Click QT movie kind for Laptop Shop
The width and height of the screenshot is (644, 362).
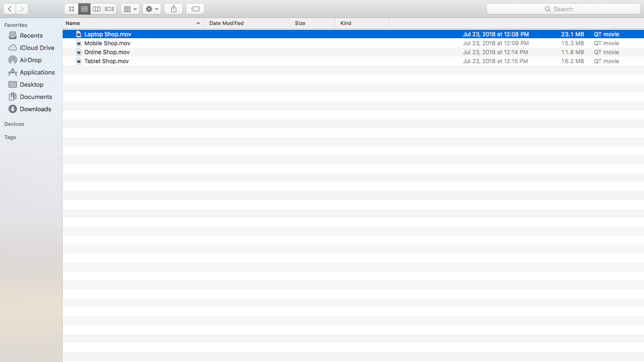click(606, 34)
